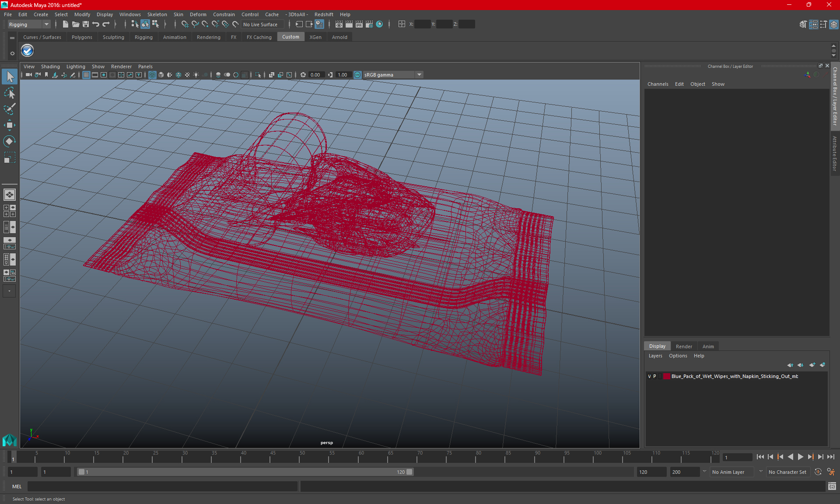840x504 pixels.
Task: Click the current frame number field
Action: pyautogui.click(x=737, y=457)
